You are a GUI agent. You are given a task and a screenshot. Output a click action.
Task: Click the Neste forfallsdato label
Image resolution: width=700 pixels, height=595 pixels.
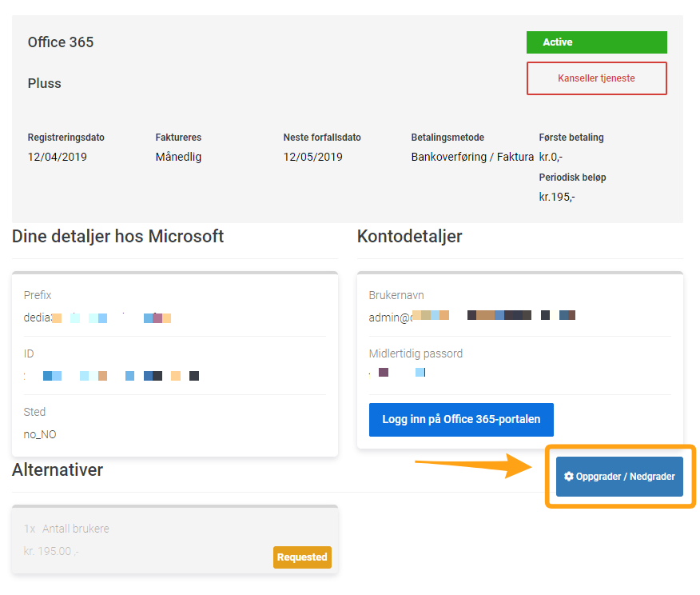[x=322, y=138]
